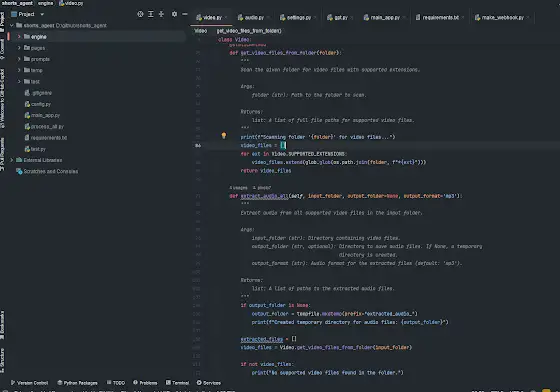The image size is (560, 392).
Task: Hide the Project panel with the minus icon
Action: (185, 14)
